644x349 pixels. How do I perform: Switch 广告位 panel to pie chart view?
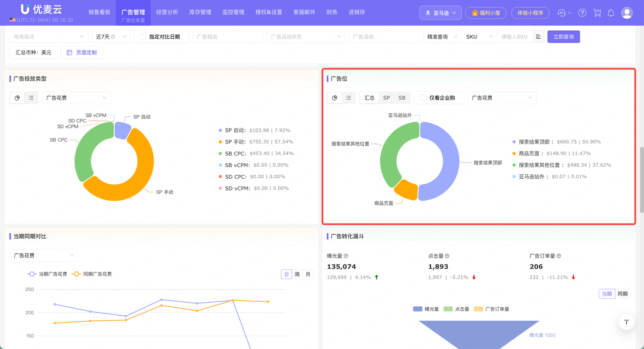tap(335, 98)
